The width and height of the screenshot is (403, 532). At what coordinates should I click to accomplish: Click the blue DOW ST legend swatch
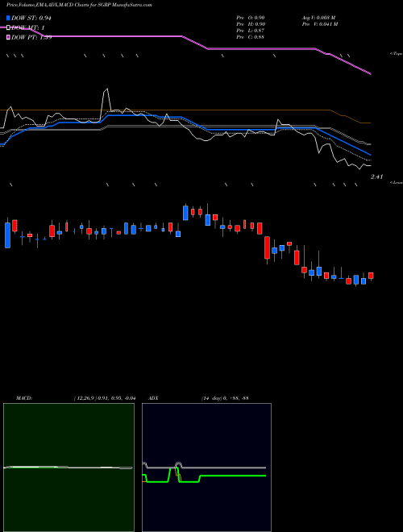point(8,18)
